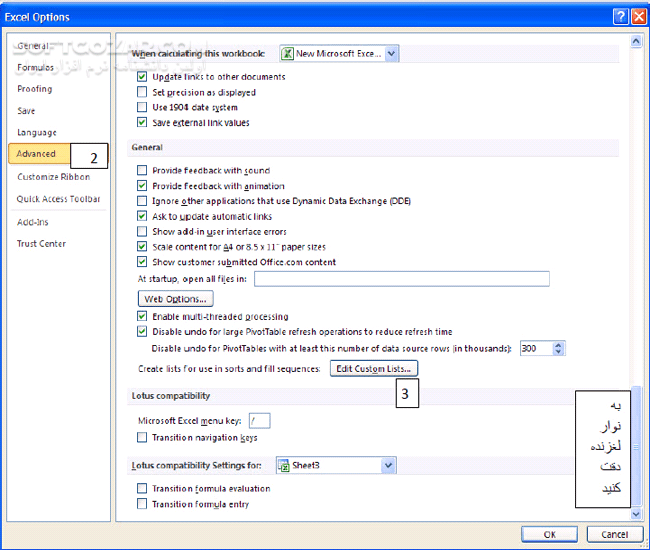Click scrollbar down arrow

[x=635, y=513]
